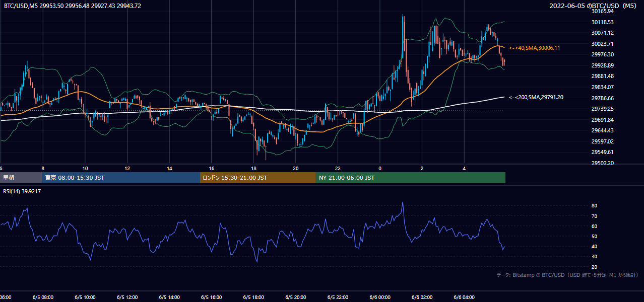Select the NY 21:00-06:00 JST session bar

(x=411, y=178)
